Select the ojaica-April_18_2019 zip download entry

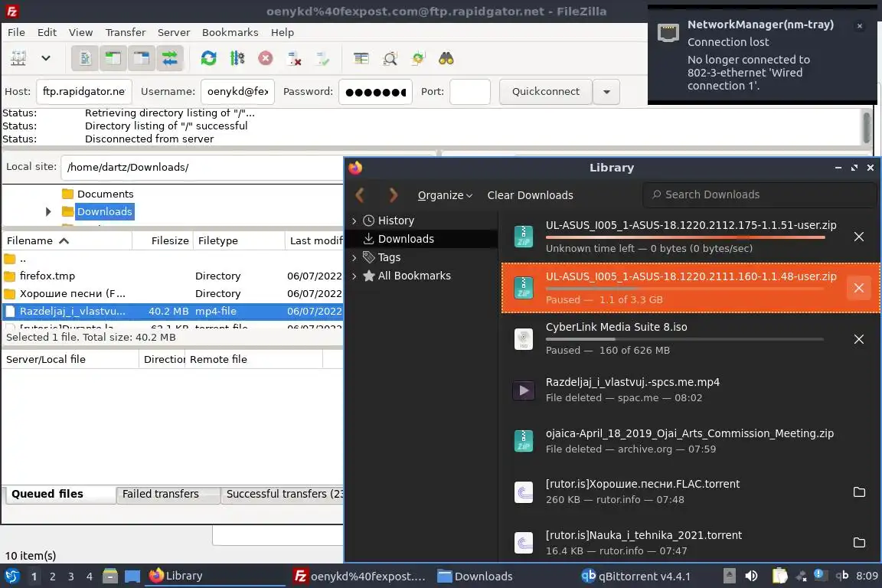[691, 441]
